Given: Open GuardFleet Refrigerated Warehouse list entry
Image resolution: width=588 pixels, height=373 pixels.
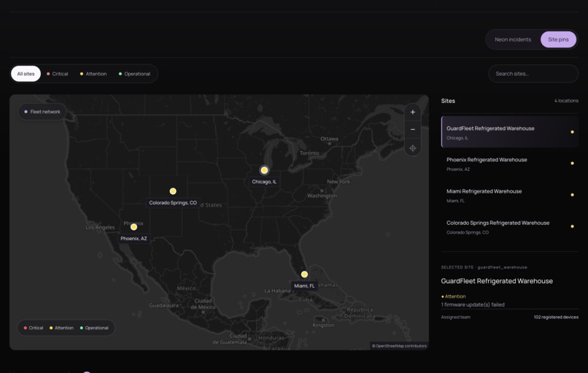Looking at the screenshot, I should tap(510, 131).
